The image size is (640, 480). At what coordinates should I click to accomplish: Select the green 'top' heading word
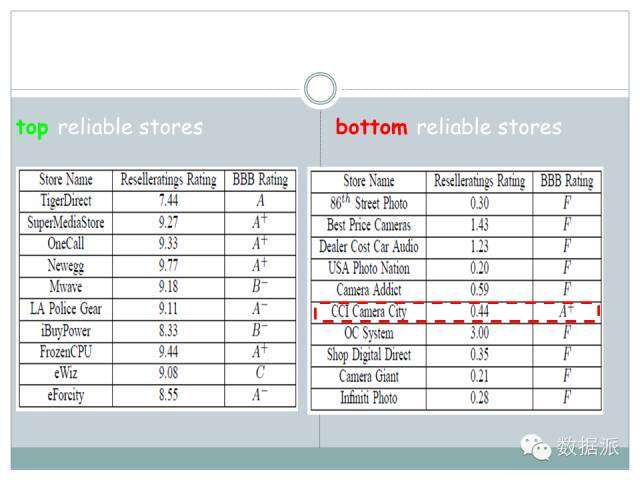32,128
